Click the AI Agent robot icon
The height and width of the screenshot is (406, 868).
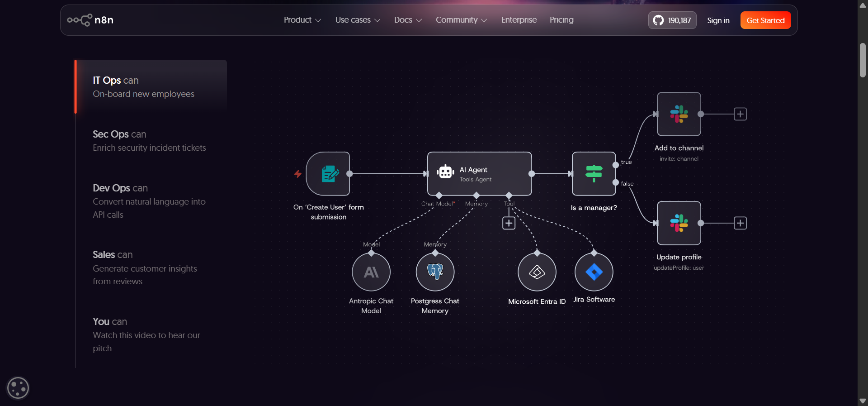pos(445,172)
